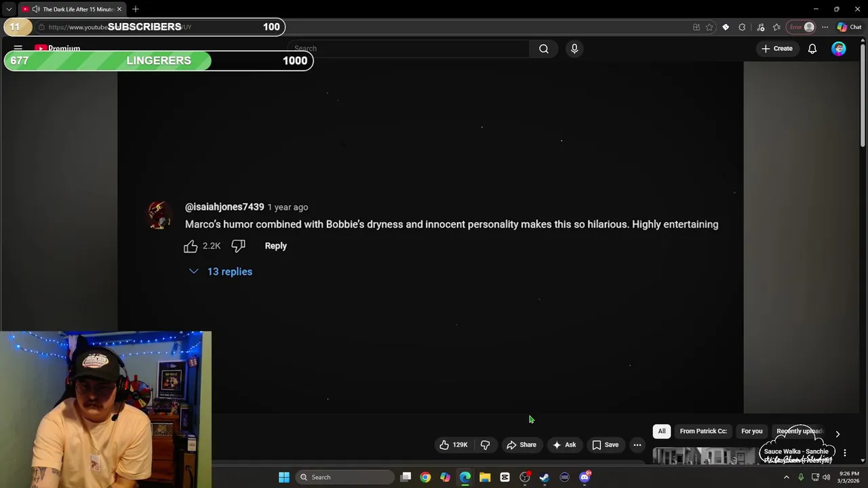
Task: Open the taskbar clock and date
Action: (x=849, y=477)
